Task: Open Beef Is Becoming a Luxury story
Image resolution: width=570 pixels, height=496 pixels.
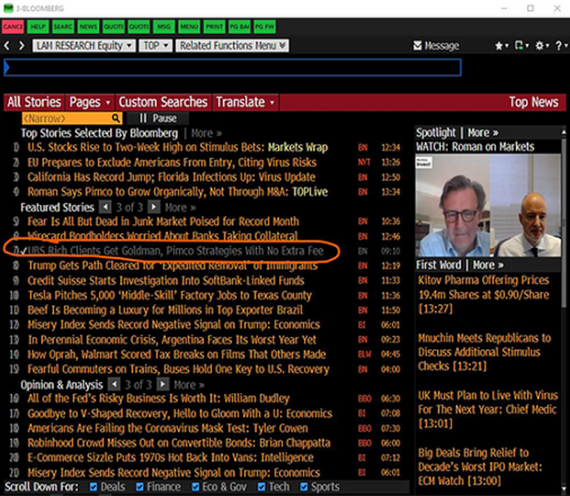Action: point(165,310)
